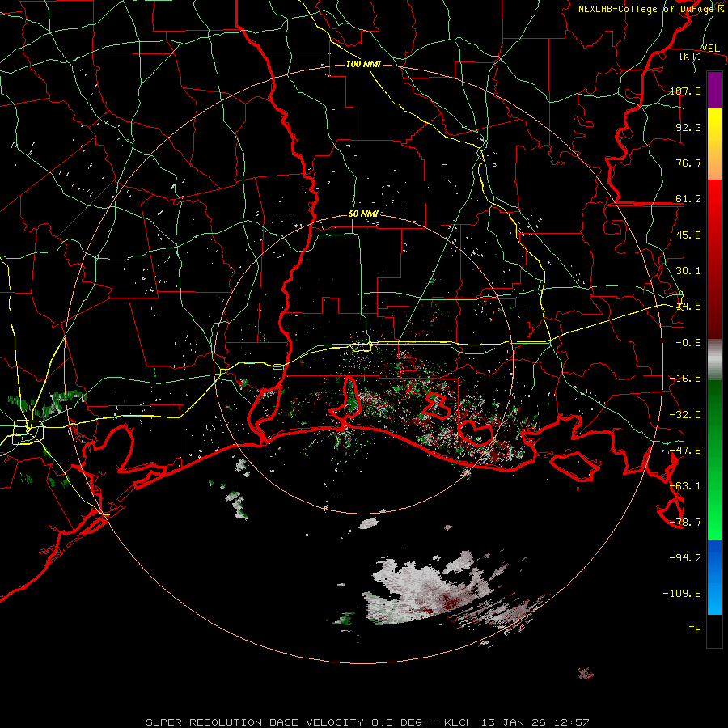Click the -109.8 velocity scale value
This screenshot has height=728, width=728.
tap(682, 594)
